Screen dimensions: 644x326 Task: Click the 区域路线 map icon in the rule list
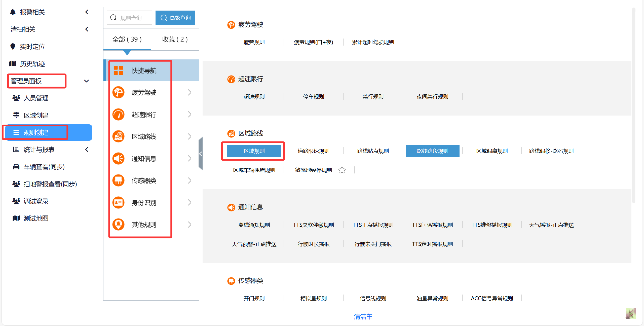118,136
